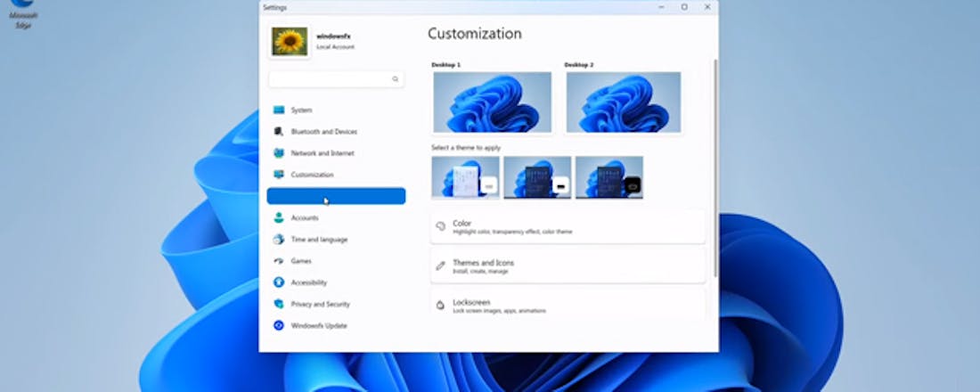980x392 pixels.
Task: Click the Lockscreen icon
Action: pyautogui.click(x=441, y=305)
